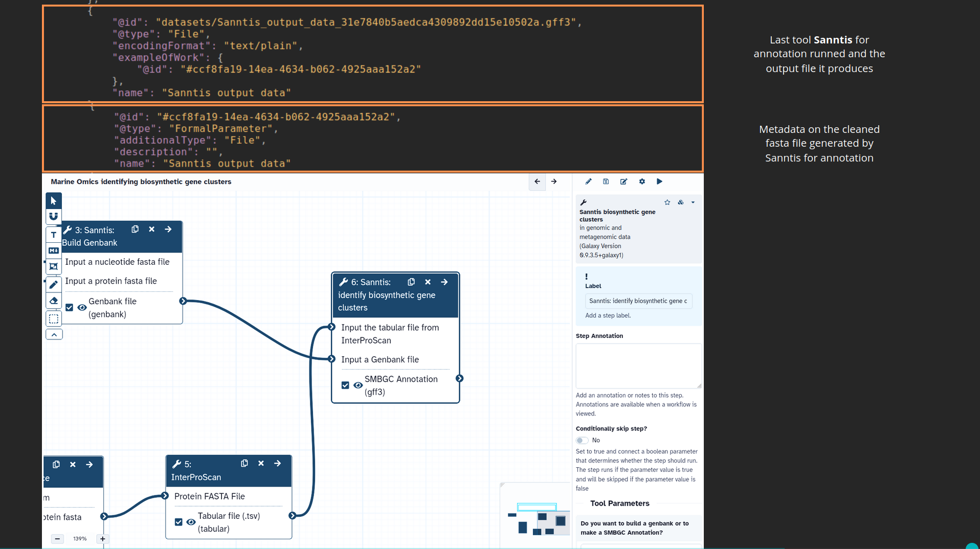Select the pointer tool in editor toolbar
This screenshot has height=549, width=980.
tap(54, 201)
